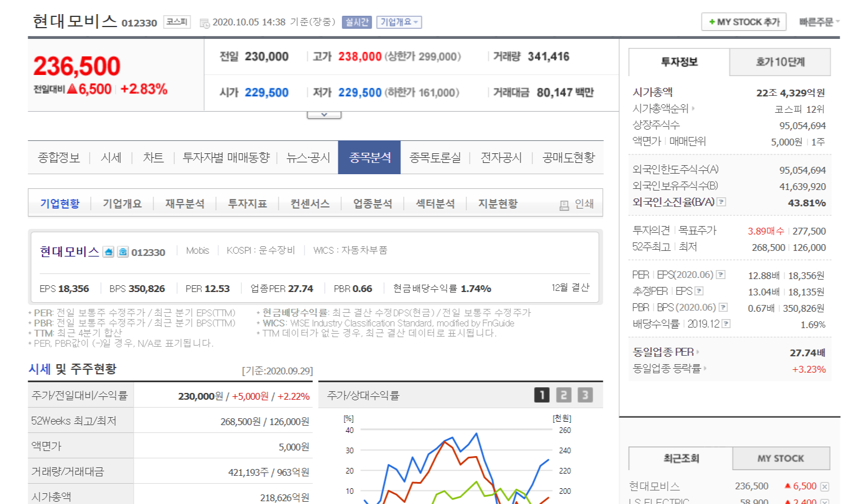
Task: Open the 빠른주문 dropdown
Action: (819, 22)
